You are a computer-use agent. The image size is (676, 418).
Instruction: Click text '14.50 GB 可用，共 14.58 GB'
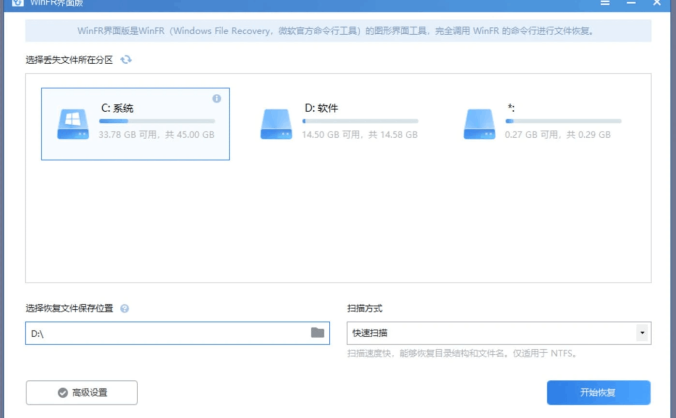[x=360, y=135]
